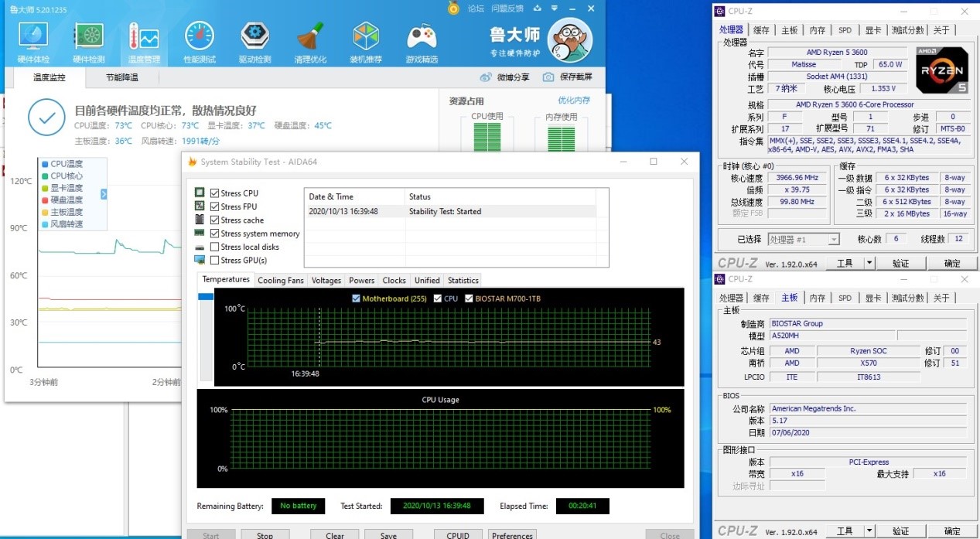Uncheck Stress system memory checkbox
The width and height of the screenshot is (980, 539).
(x=215, y=233)
